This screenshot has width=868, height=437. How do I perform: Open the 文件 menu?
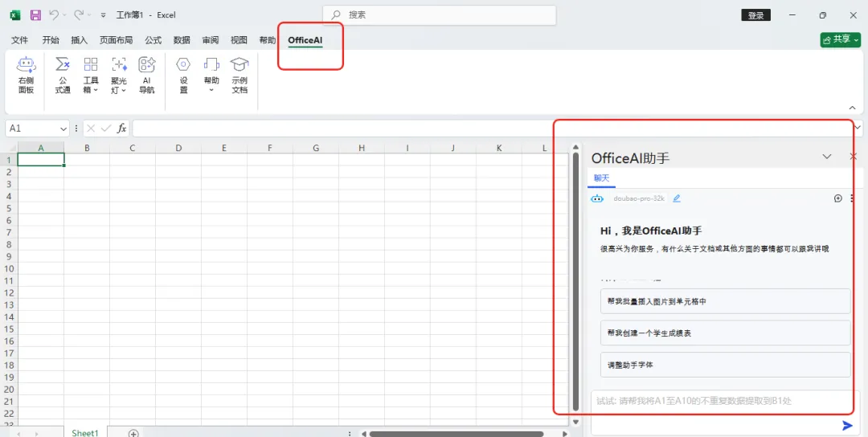[20, 40]
